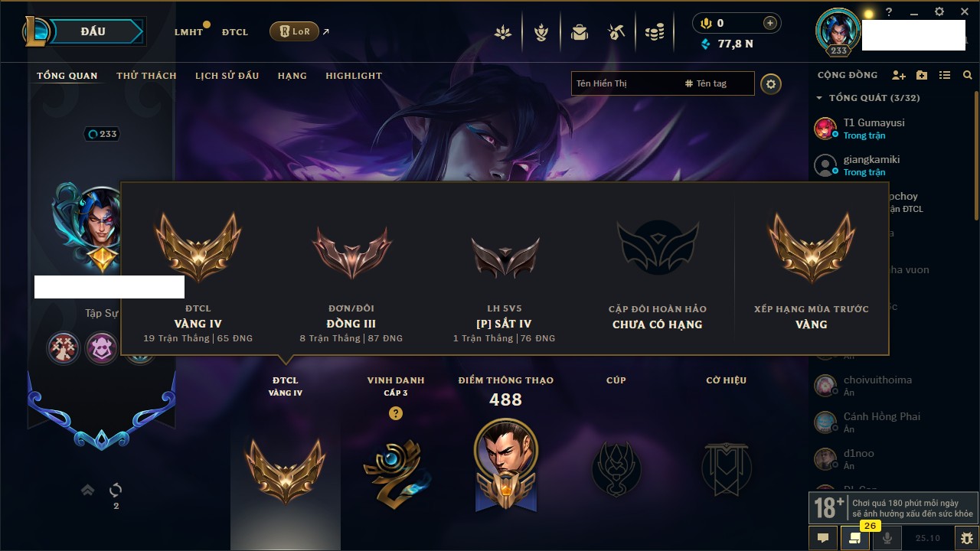980x551 pixels.
Task: Toggle the microphone mute button
Action: pos(887,538)
